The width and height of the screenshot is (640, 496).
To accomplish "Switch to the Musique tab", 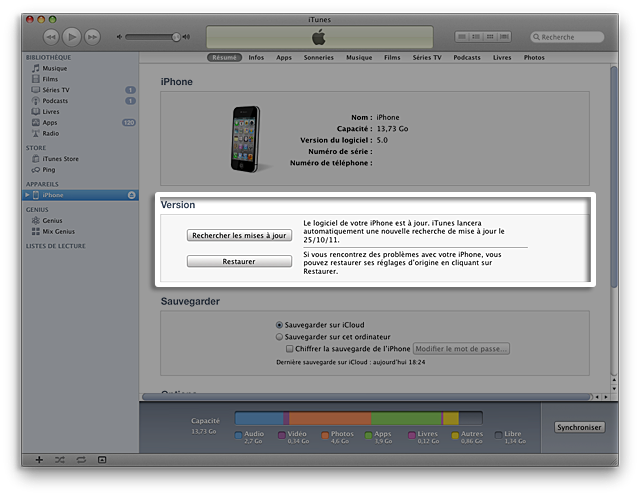I will click(x=359, y=58).
